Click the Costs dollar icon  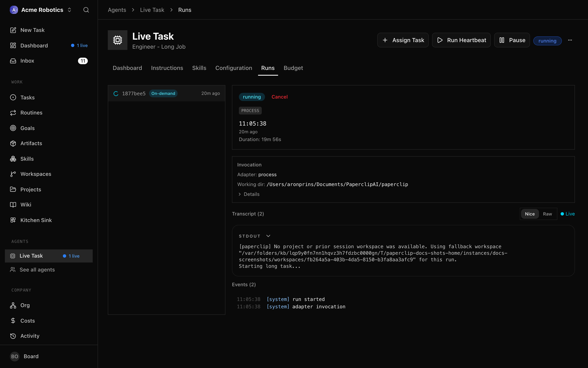(x=13, y=321)
